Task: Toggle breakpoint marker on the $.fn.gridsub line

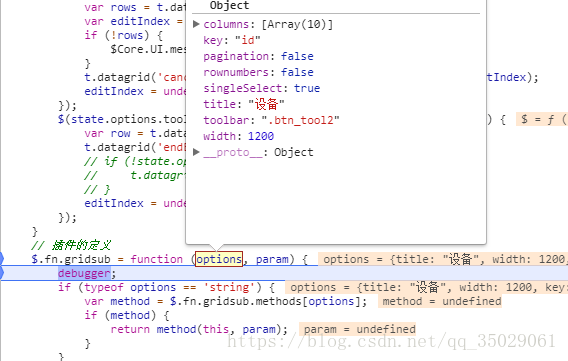Action: click(x=2, y=259)
